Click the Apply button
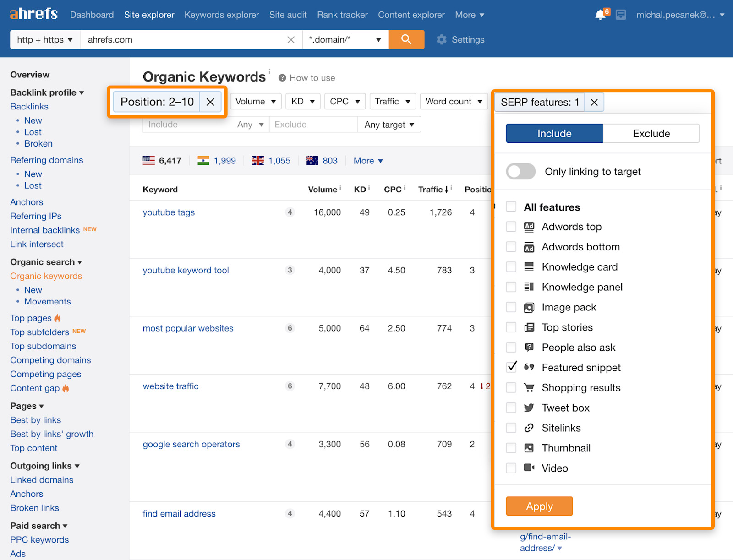This screenshot has width=733, height=560. pyautogui.click(x=539, y=506)
